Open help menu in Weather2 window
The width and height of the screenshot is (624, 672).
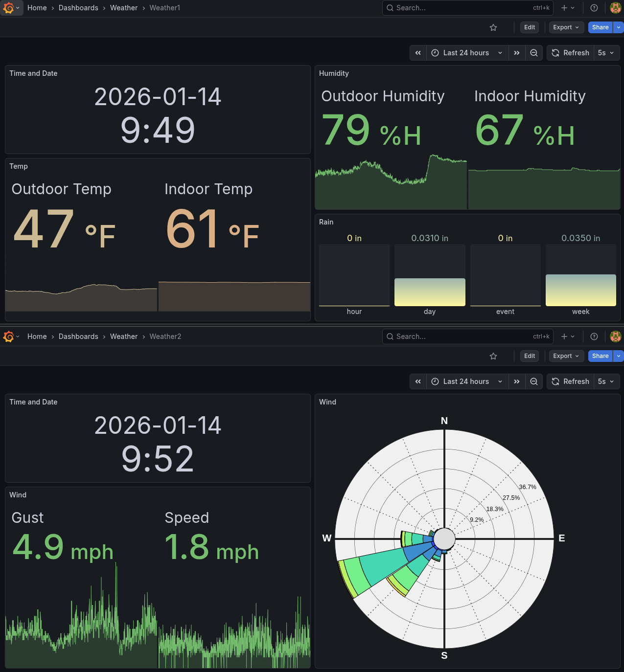[594, 336]
